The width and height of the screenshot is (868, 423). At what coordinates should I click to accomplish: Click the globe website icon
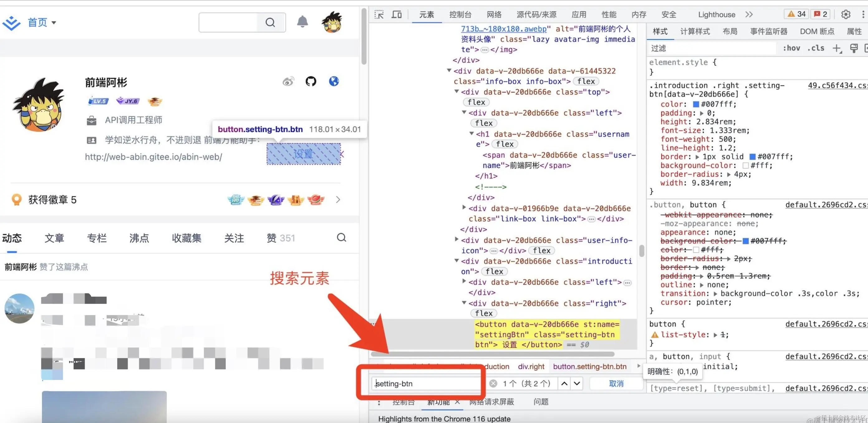pos(334,81)
